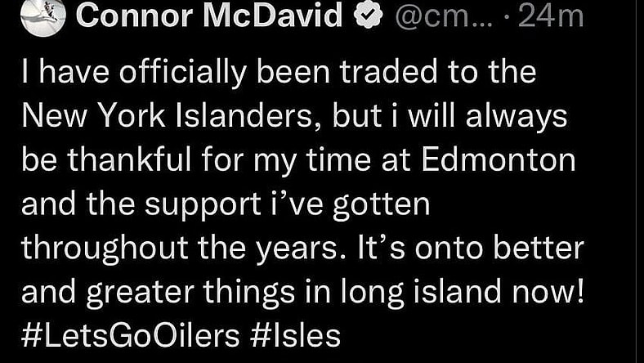Open the Connor McDavid display name

(x=209, y=17)
